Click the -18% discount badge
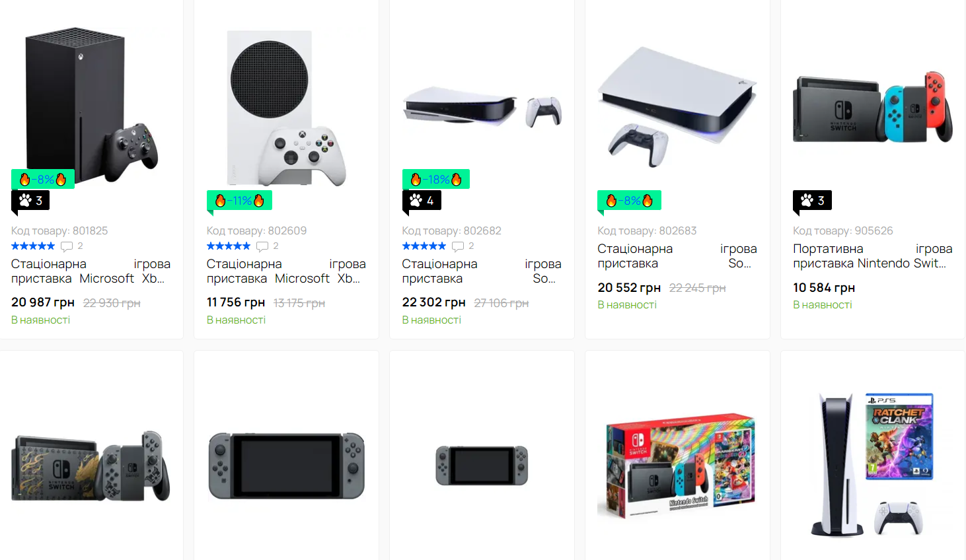Viewport: 966px width, 560px height. [435, 179]
